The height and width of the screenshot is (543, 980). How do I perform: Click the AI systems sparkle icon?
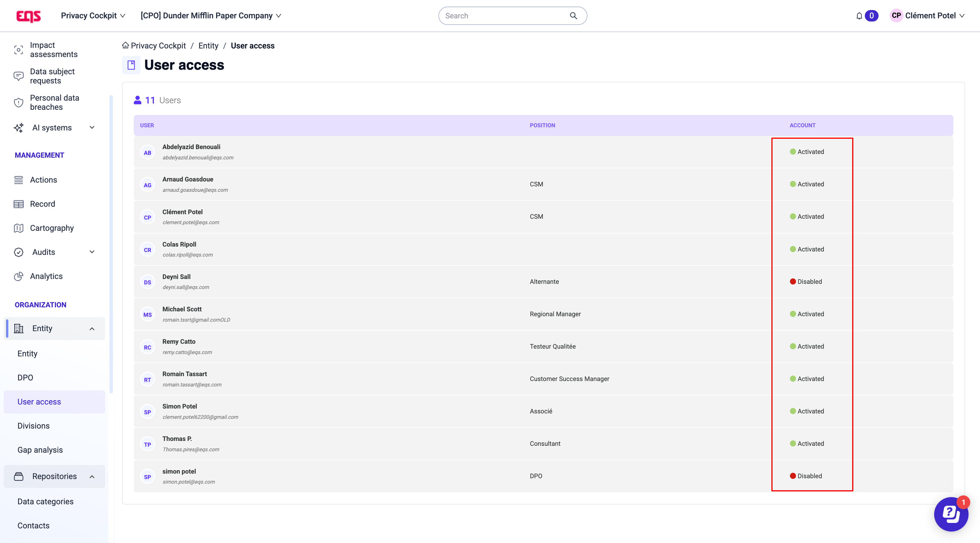click(x=19, y=128)
